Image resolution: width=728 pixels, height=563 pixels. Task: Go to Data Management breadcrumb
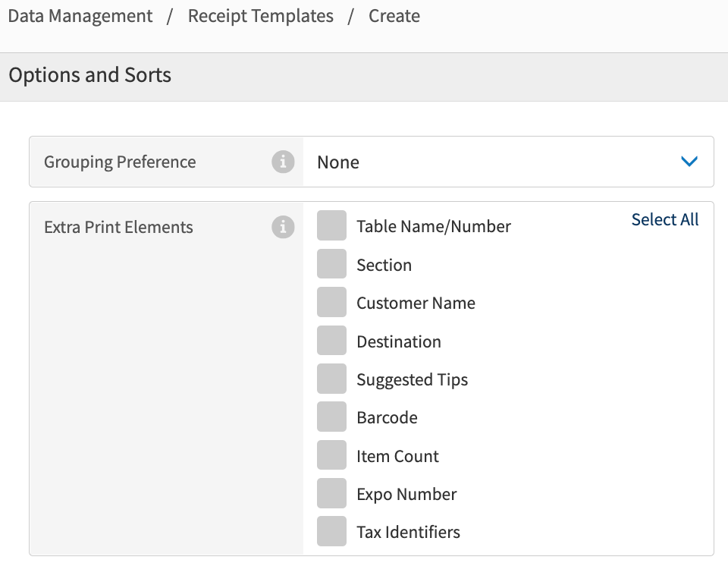click(80, 16)
